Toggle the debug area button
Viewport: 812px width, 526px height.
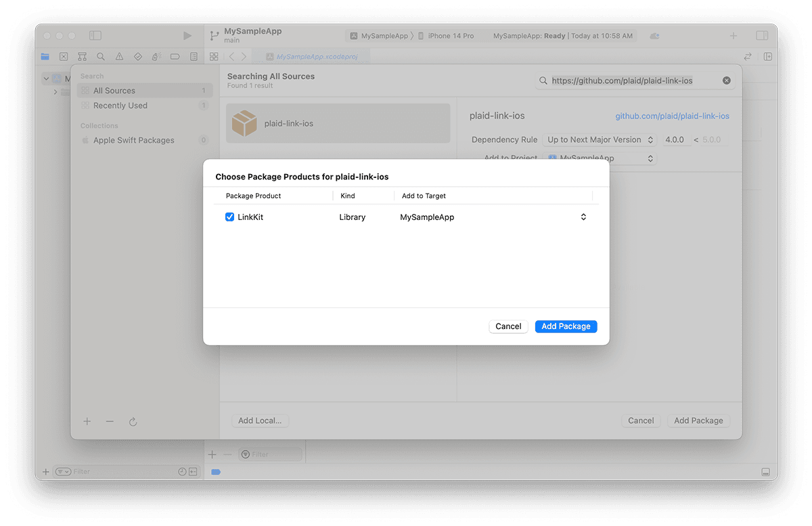[x=765, y=472]
